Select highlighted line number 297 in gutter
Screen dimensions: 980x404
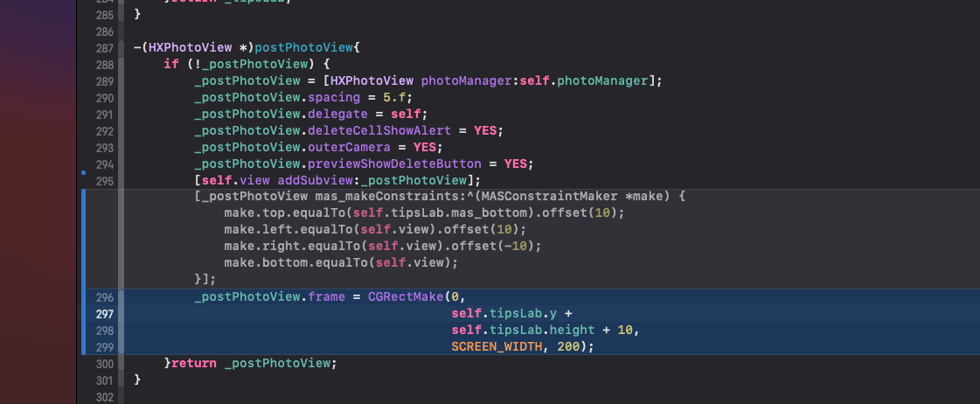(x=104, y=314)
